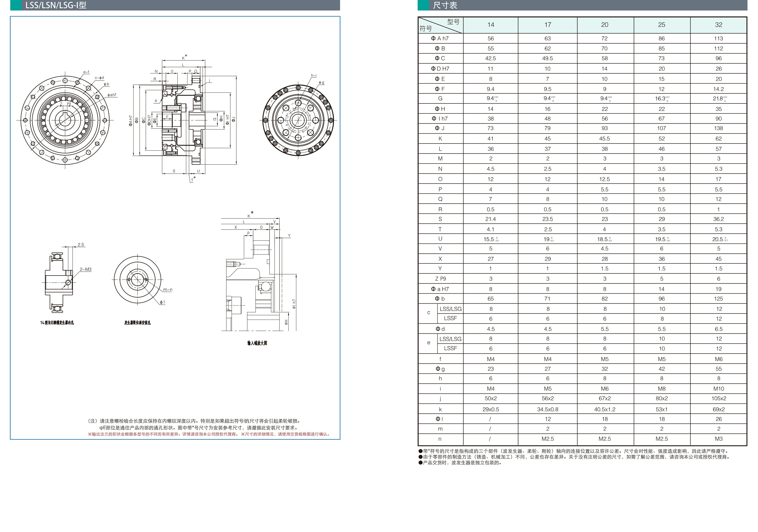Select toleranced value '15.5' in the U row
This screenshot has height=532, width=758.
[491, 239]
